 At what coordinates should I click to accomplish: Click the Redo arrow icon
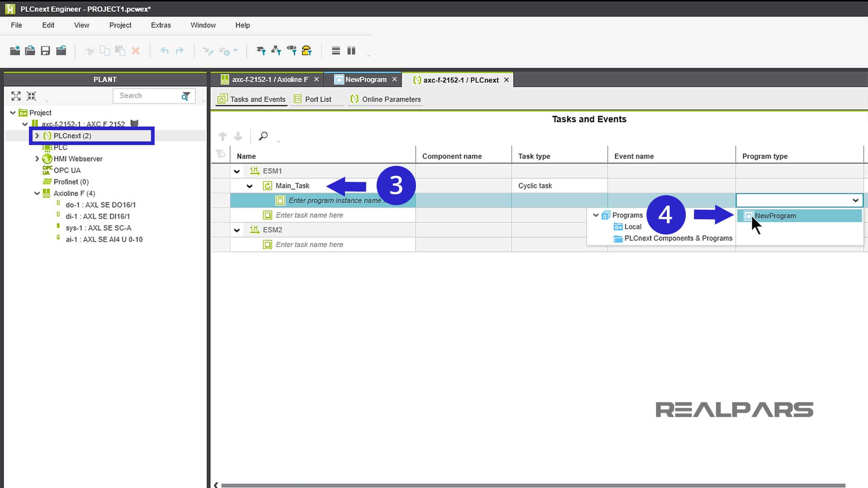179,51
